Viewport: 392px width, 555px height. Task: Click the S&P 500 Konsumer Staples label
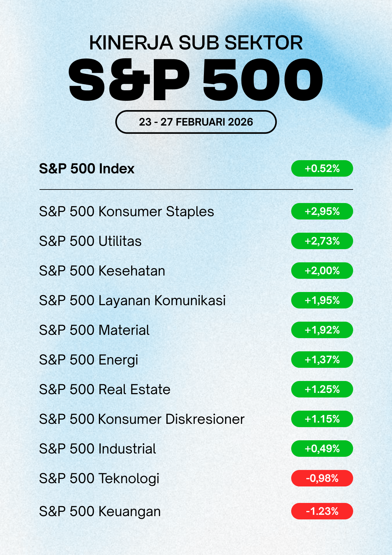[126, 212]
